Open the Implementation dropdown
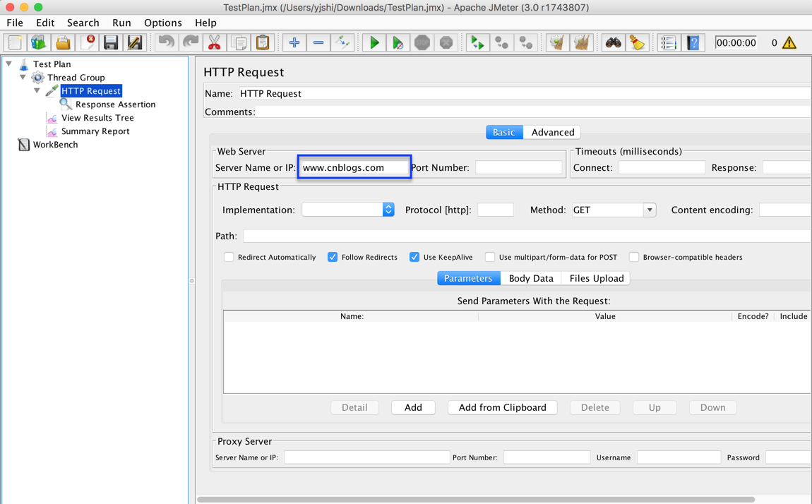 click(388, 210)
